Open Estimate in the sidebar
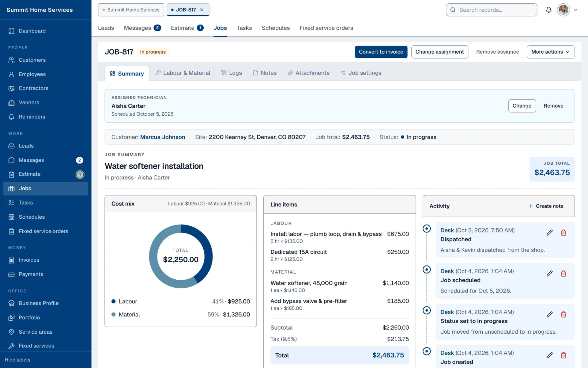 [46, 174]
